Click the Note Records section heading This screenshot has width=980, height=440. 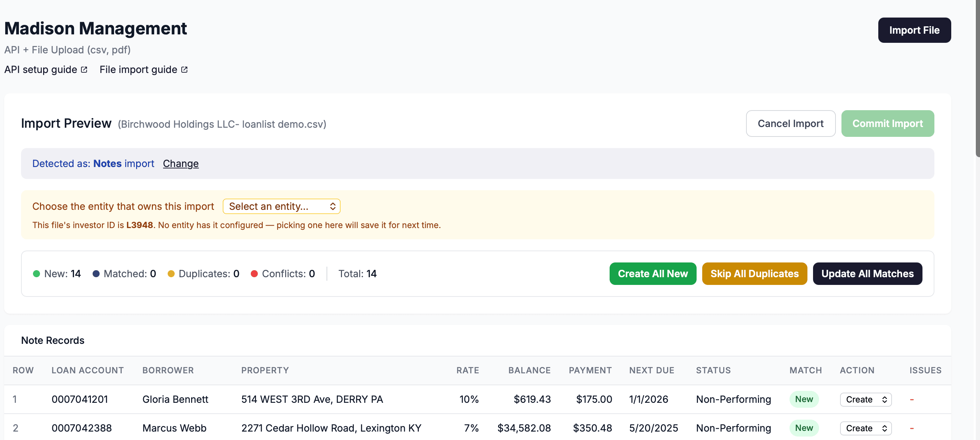click(x=53, y=340)
